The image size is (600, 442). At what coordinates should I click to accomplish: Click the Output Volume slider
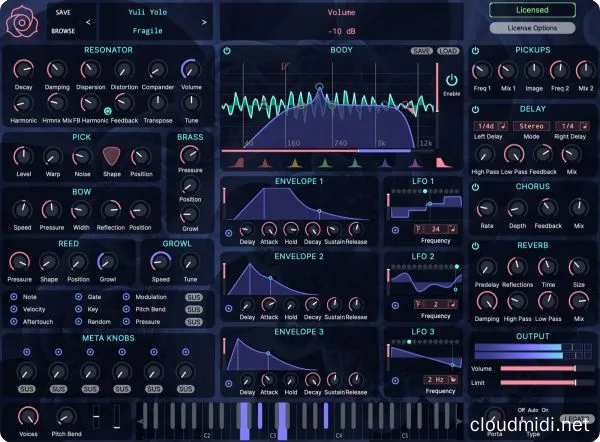(545, 368)
